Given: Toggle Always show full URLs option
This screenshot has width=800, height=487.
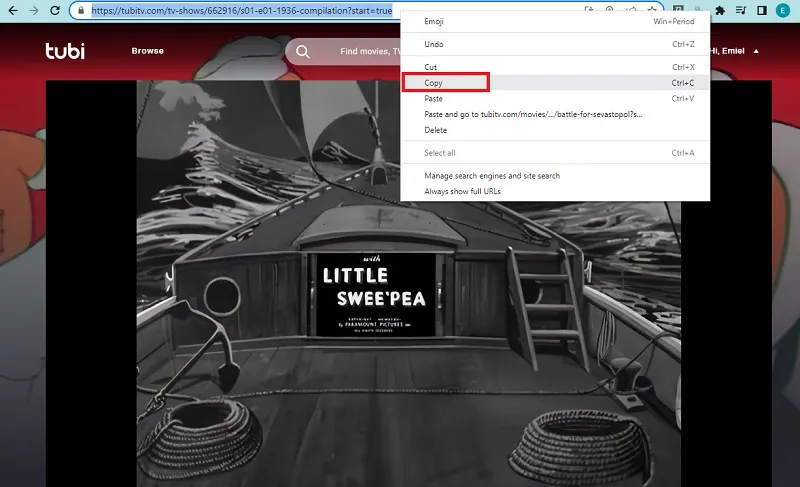Looking at the screenshot, I should pyautogui.click(x=555, y=191).
